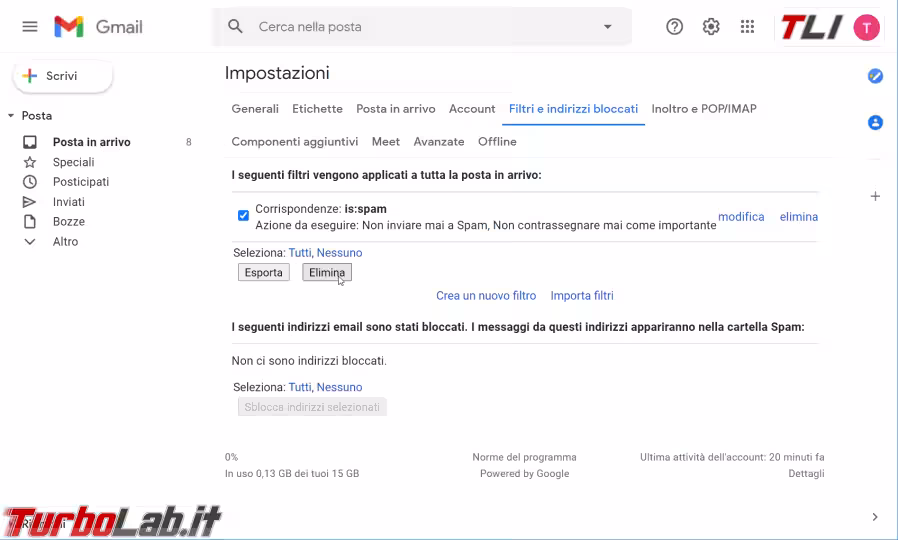Collapse the Posta section in sidebar

pyautogui.click(x=11, y=116)
